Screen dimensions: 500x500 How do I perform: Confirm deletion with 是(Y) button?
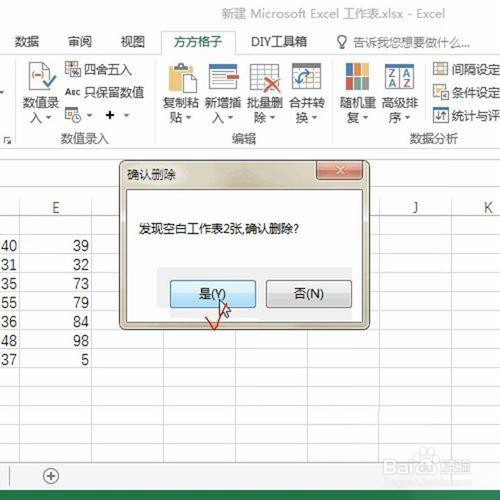(213, 294)
